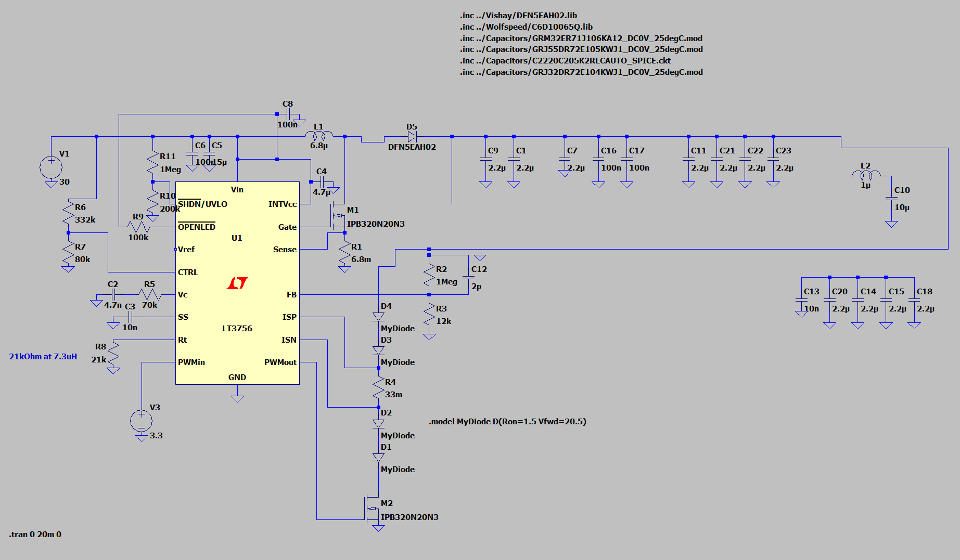
Task: Select the Vishay DFN5EAH02.lib include line
Action: (x=518, y=16)
